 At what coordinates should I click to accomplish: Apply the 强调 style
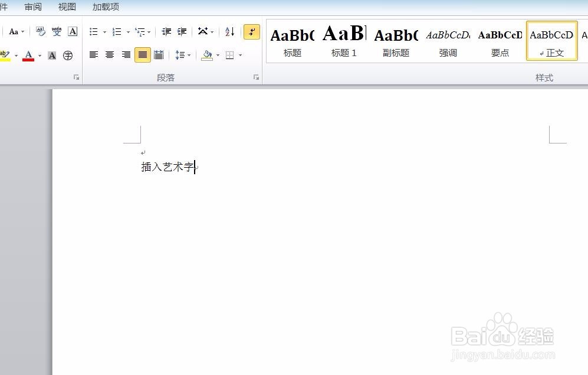point(448,41)
